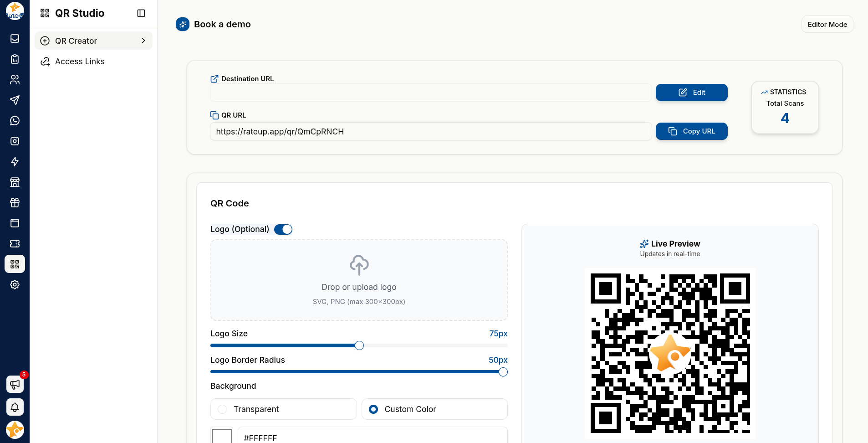This screenshot has width=868, height=443.
Task: Open the notifications bell icon
Action: click(x=15, y=407)
